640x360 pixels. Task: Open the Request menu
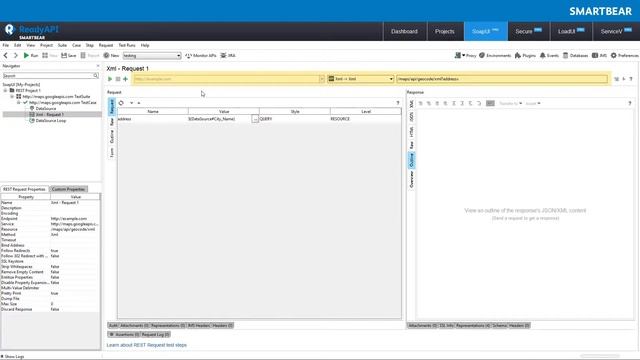[106, 45]
